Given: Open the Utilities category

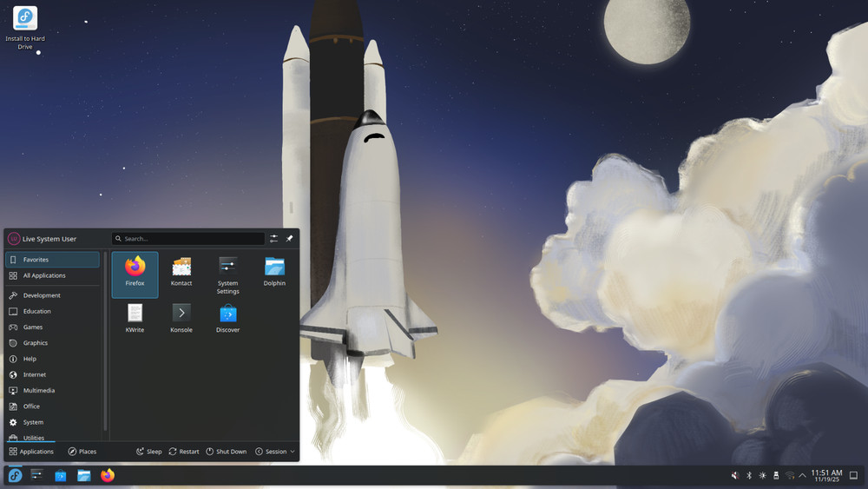Looking at the screenshot, I should (x=53, y=437).
